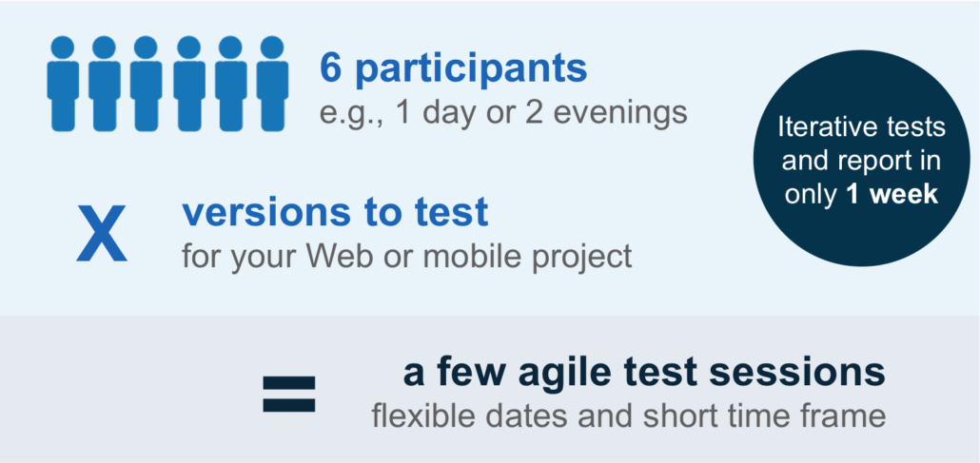
Task: Click 'and report in' line in circle
Action: point(861,162)
